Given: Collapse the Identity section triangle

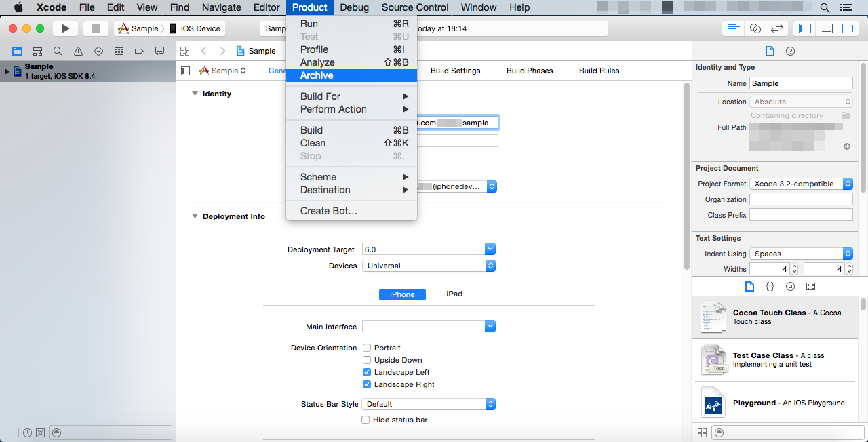Looking at the screenshot, I should (195, 94).
